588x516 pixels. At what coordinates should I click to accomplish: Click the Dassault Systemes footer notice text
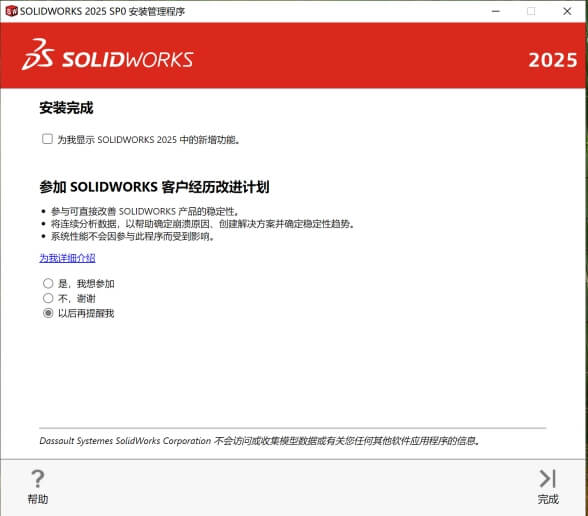point(260,441)
